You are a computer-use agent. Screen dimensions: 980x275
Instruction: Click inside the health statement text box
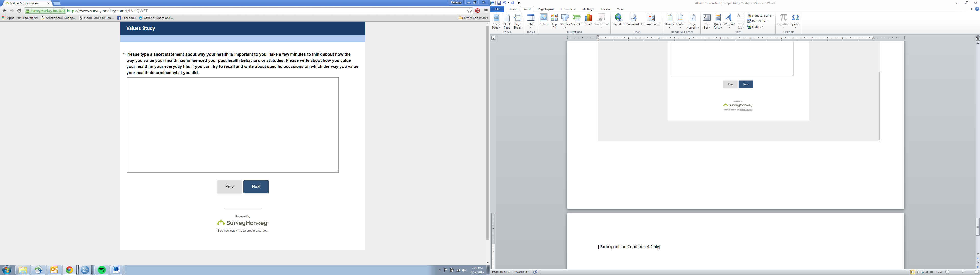(x=232, y=125)
